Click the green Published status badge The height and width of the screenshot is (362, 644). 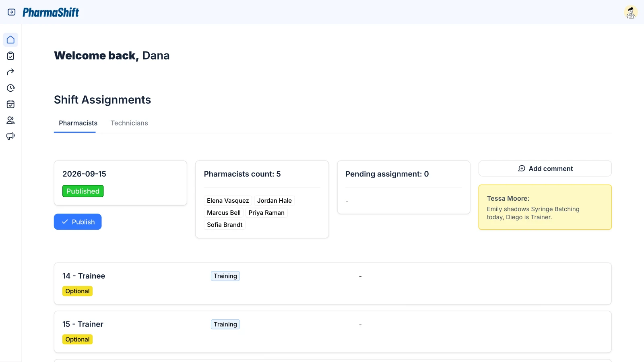tap(83, 191)
